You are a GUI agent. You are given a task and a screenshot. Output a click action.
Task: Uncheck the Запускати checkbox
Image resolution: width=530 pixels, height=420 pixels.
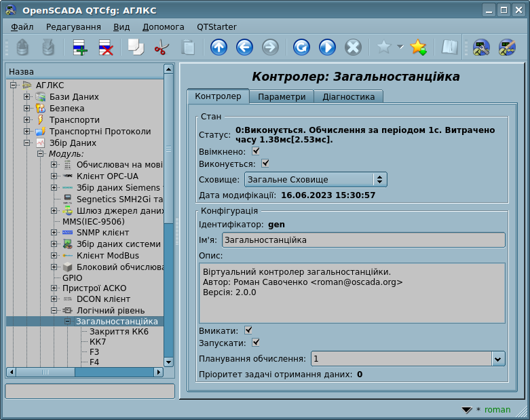click(256, 343)
